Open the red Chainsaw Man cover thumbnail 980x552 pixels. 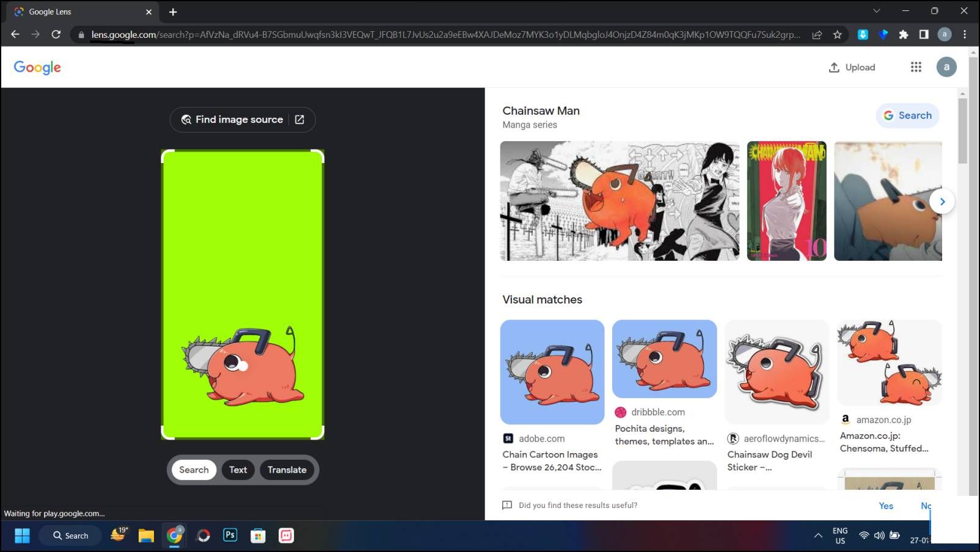pyautogui.click(x=786, y=201)
